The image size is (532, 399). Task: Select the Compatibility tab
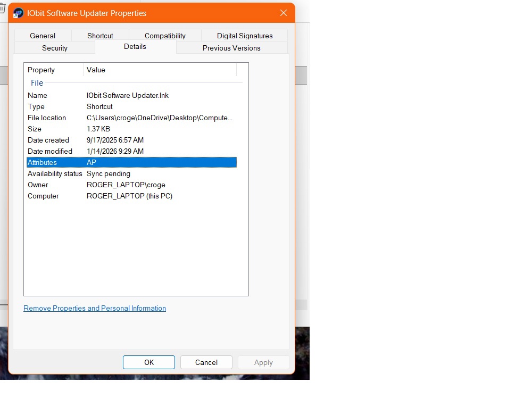click(165, 36)
